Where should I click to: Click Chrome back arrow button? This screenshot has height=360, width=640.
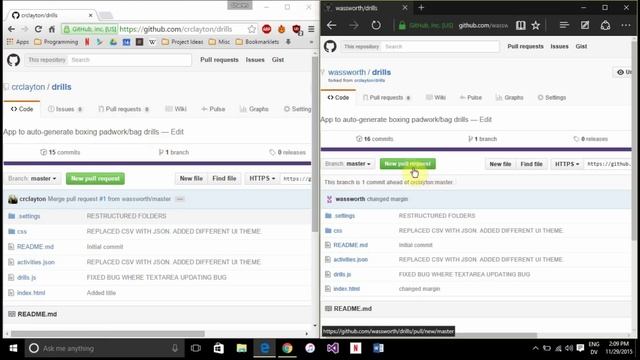11,29
